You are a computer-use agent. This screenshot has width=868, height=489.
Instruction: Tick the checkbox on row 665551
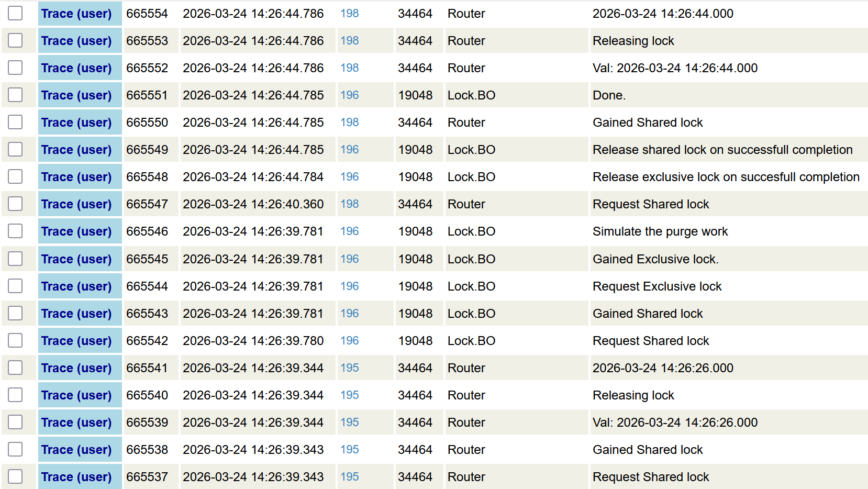(15, 95)
